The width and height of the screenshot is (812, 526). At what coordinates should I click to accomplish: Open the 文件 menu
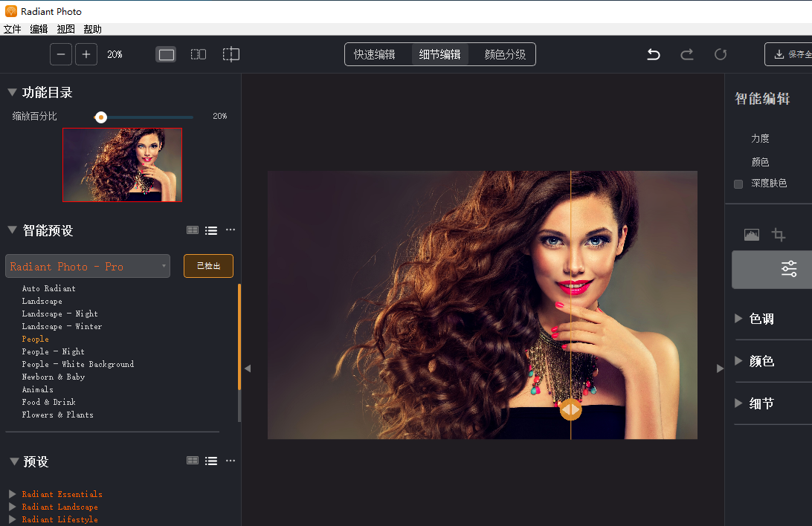[12, 29]
